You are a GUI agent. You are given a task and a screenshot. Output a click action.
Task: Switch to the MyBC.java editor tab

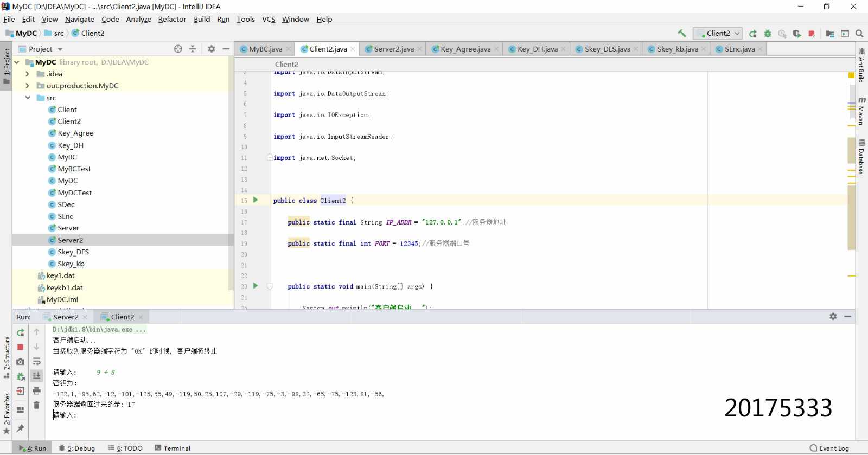265,49
